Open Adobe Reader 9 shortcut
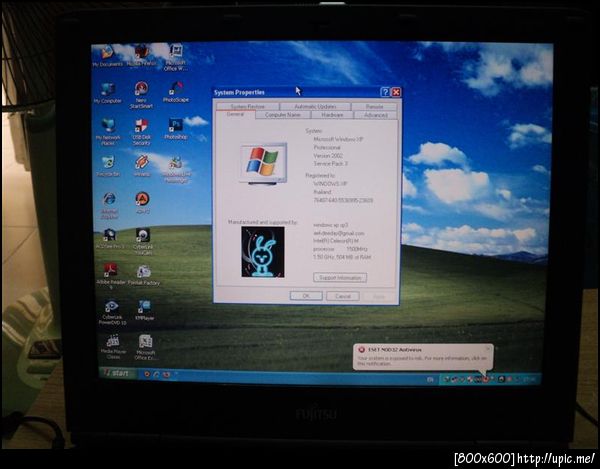This screenshot has width=600, height=469. click(111, 275)
